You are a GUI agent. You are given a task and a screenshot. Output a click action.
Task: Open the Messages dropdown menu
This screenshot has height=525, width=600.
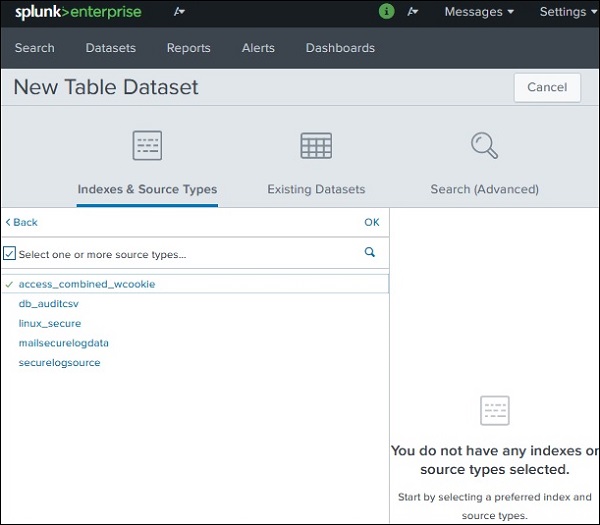pyautogui.click(x=479, y=12)
